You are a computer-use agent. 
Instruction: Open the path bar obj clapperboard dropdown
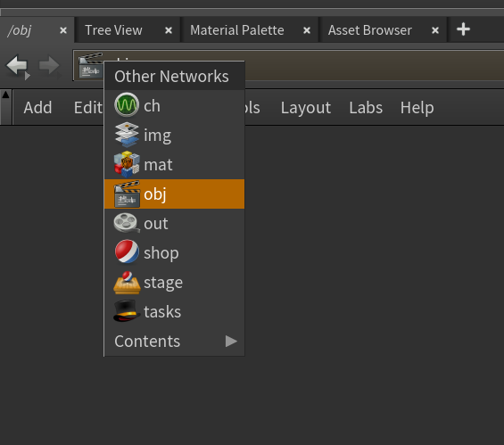click(x=91, y=65)
